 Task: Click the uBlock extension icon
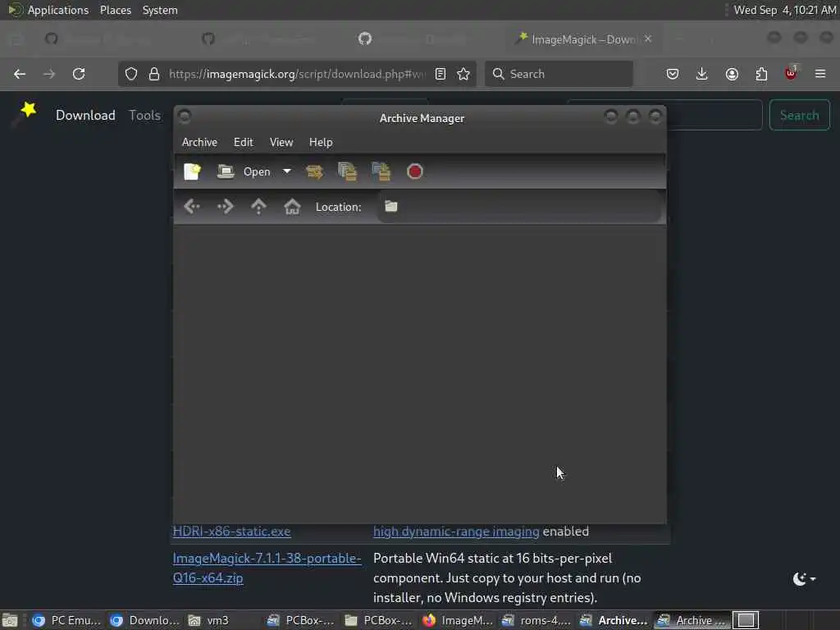792,73
